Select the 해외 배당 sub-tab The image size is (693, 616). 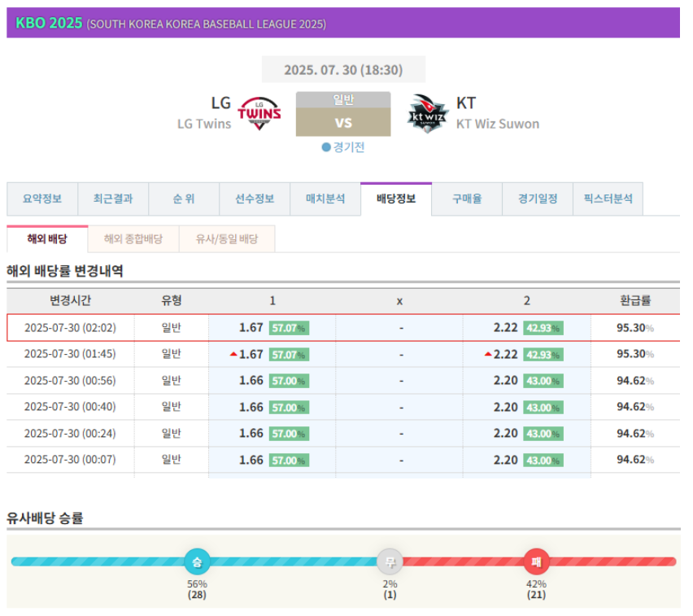[47, 238]
